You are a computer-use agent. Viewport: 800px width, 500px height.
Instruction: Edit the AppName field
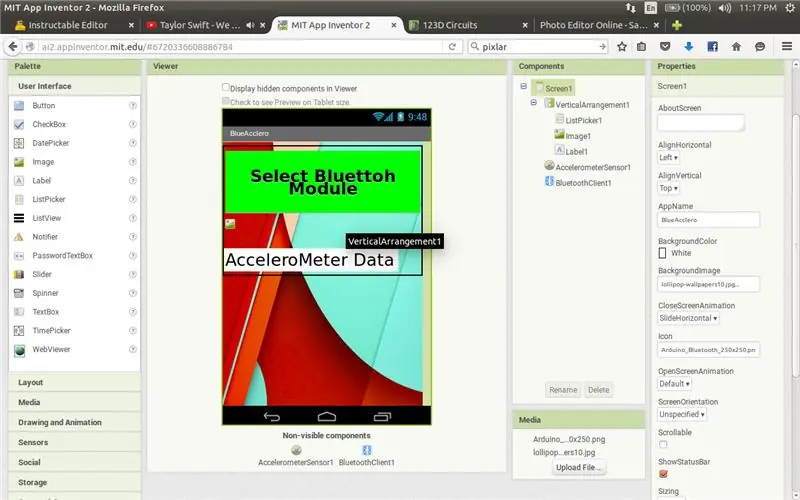coord(708,220)
